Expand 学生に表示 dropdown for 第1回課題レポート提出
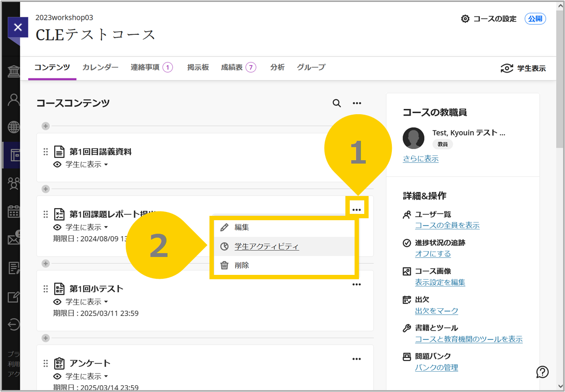The width and height of the screenshot is (565, 392). (x=87, y=227)
